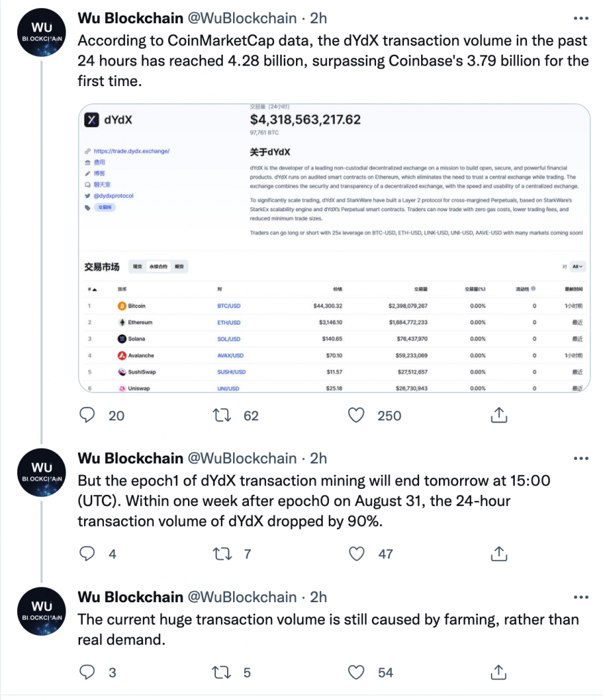Toggle sorting on the # column arrow
This screenshot has height=700, width=603.
(93, 290)
